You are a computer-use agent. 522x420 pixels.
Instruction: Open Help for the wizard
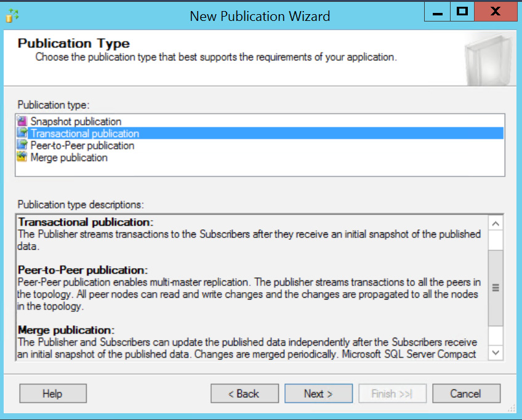(53, 394)
